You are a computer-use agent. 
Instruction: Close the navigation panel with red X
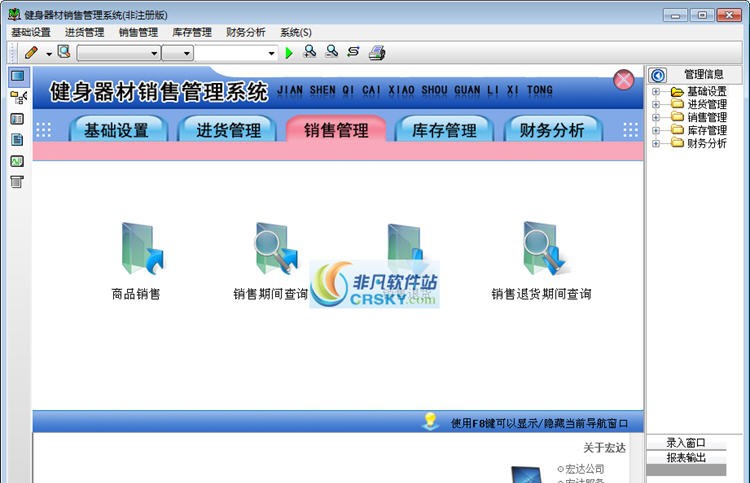[x=624, y=79]
